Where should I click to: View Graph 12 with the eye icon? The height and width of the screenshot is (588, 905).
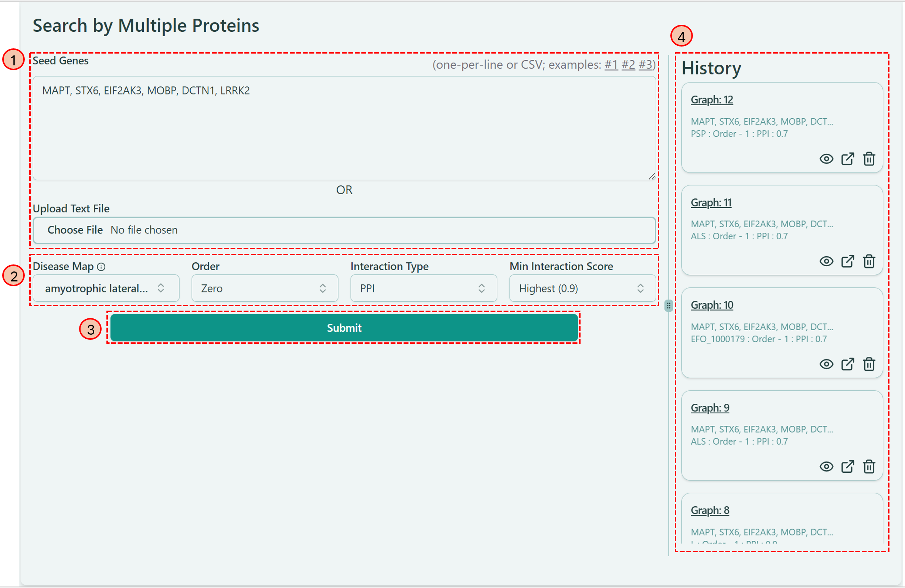point(826,159)
